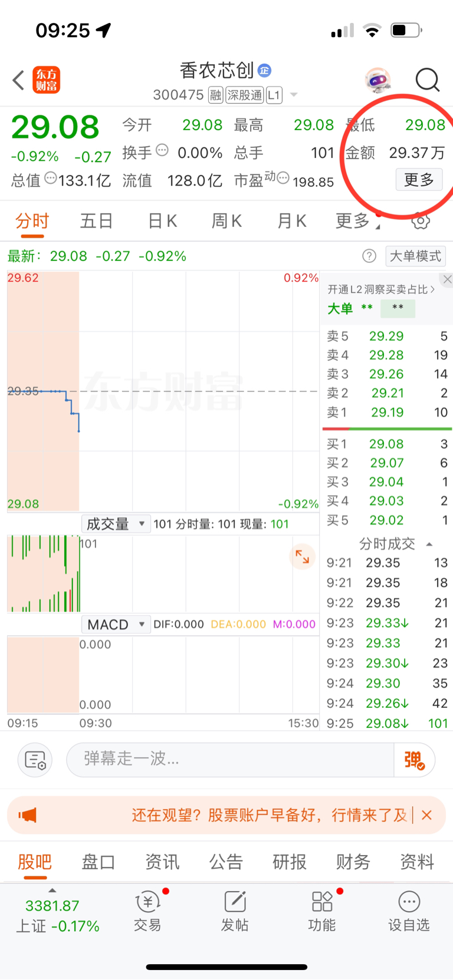
Task: Close the L2 promotion panel
Action: pyautogui.click(x=447, y=279)
